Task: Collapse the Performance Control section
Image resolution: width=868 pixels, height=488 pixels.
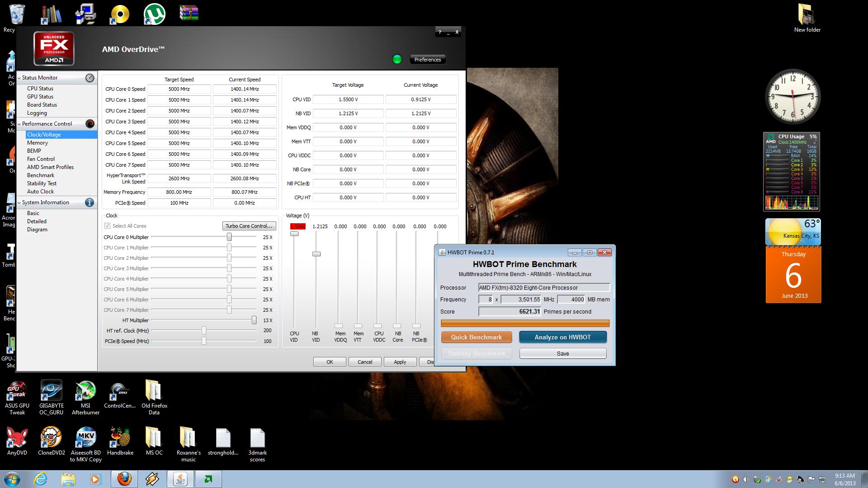Action: point(19,124)
